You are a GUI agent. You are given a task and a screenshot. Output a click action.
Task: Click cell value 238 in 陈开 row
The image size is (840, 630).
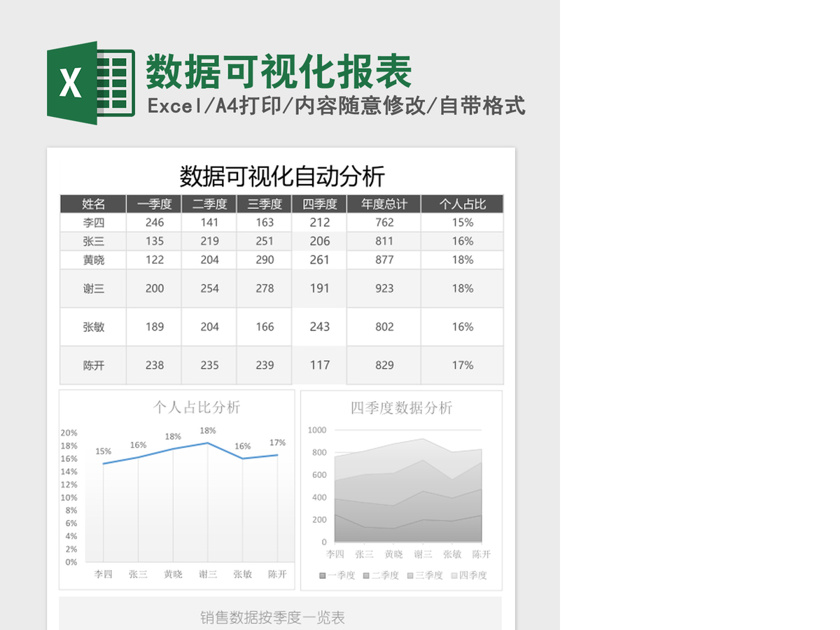click(x=154, y=365)
